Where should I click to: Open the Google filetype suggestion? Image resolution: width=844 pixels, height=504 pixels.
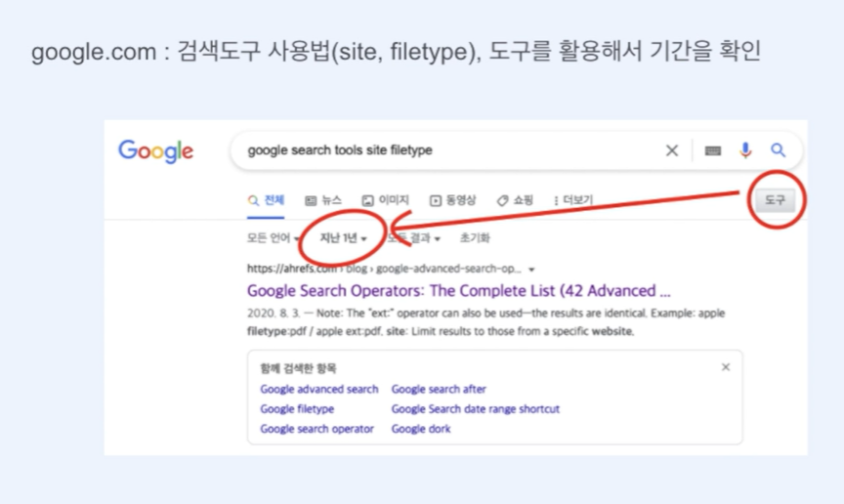point(297,408)
